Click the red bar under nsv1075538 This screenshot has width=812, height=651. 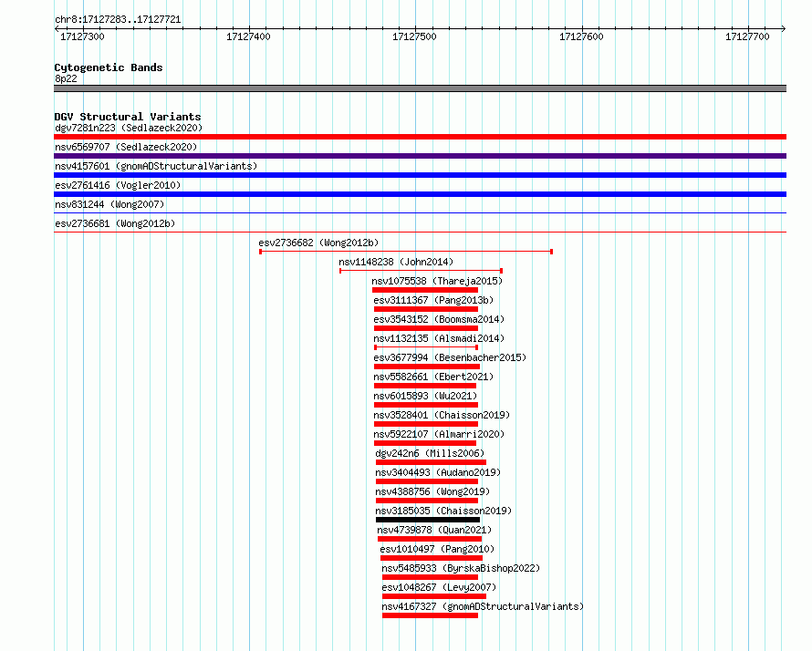pos(424,290)
